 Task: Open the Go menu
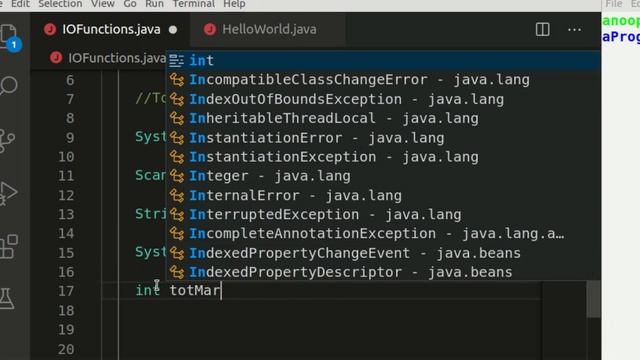click(x=130, y=4)
